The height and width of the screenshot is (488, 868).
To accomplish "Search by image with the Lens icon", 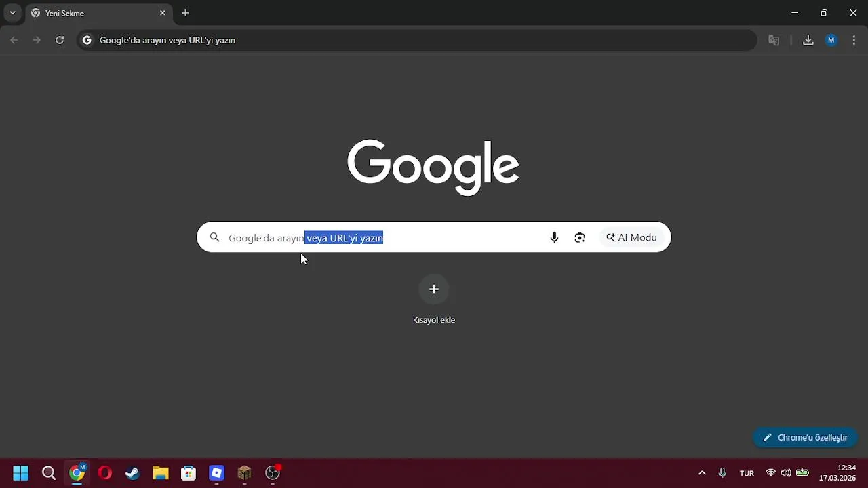I will [x=580, y=237].
